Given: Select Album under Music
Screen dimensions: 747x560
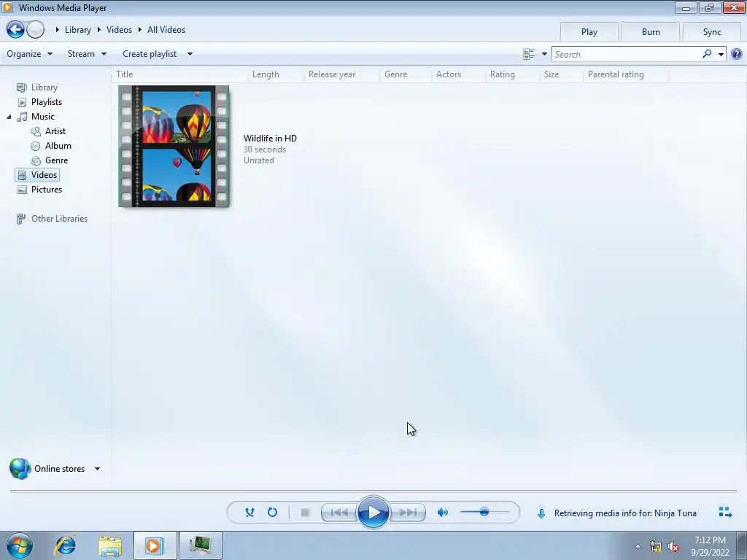Looking at the screenshot, I should 58,146.
